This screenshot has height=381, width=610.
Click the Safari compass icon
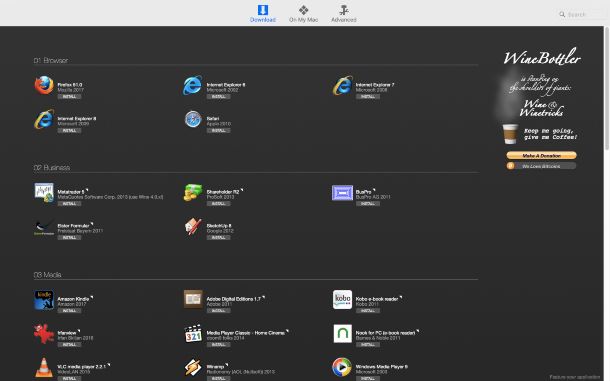(x=193, y=119)
